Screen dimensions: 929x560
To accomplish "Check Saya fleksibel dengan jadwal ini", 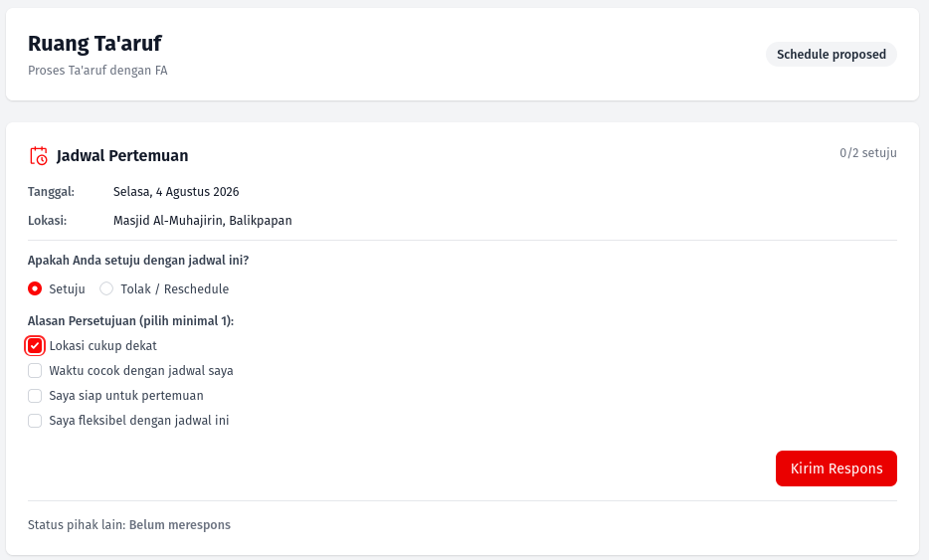I will (x=35, y=420).
